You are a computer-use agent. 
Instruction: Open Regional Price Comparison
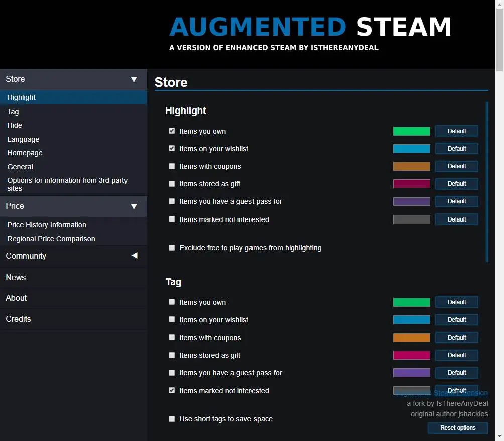(x=73, y=239)
